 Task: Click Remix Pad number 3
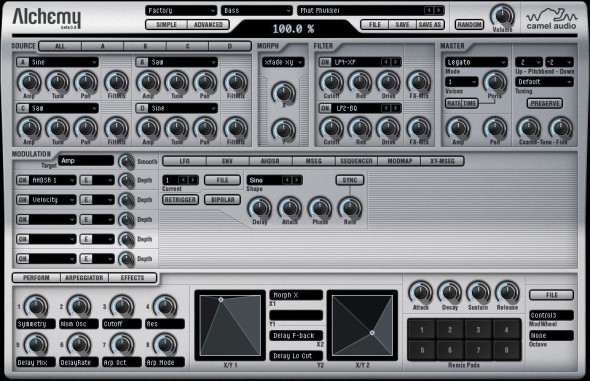[x=478, y=330]
